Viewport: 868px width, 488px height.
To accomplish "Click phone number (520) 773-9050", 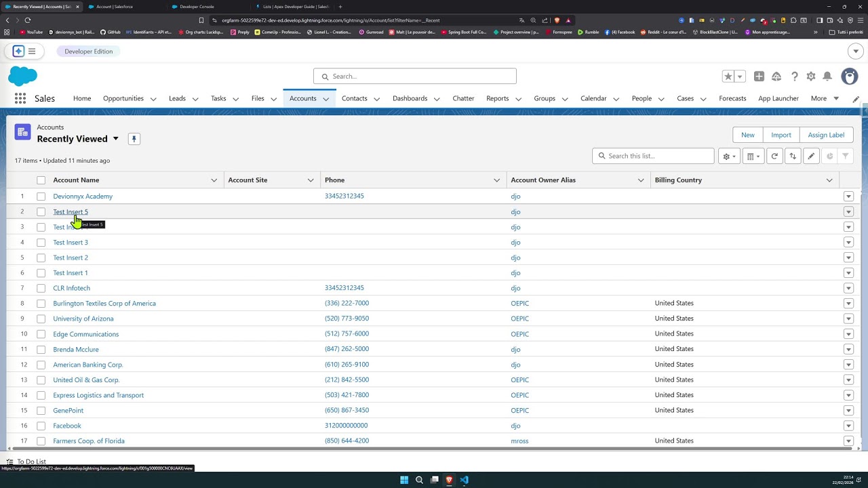I will coord(347,319).
